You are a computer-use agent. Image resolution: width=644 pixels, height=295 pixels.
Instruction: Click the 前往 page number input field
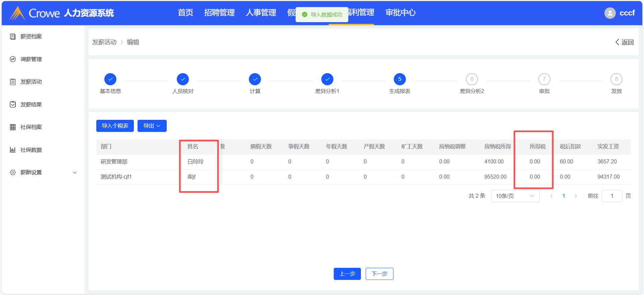tap(612, 196)
